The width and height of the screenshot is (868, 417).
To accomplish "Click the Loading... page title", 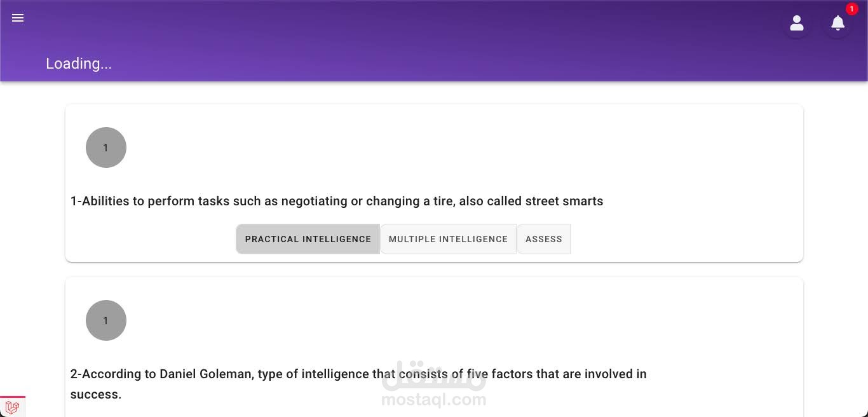I will point(79,64).
